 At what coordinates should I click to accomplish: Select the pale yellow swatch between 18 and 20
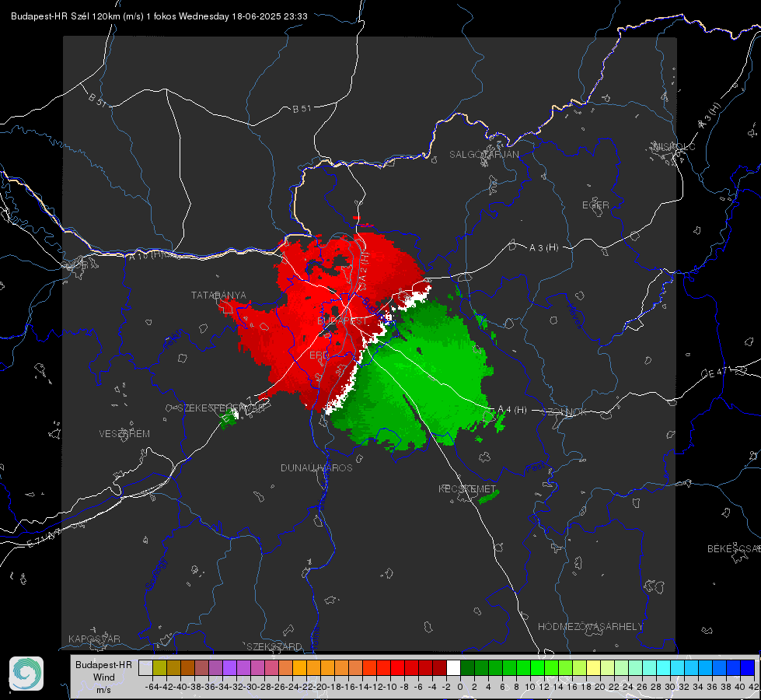(x=594, y=667)
